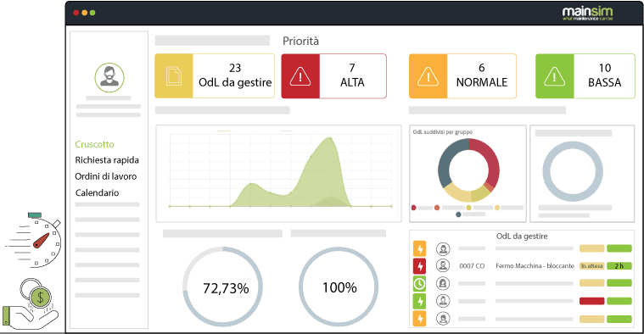Click the 100% progress ring
The width and height of the screenshot is (644, 334).
[x=339, y=287]
